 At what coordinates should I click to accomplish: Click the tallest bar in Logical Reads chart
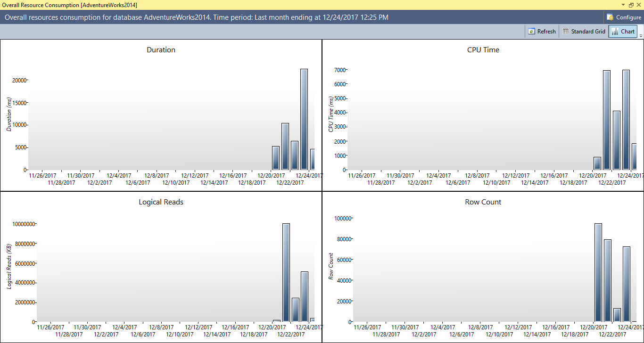click(286, 272)
